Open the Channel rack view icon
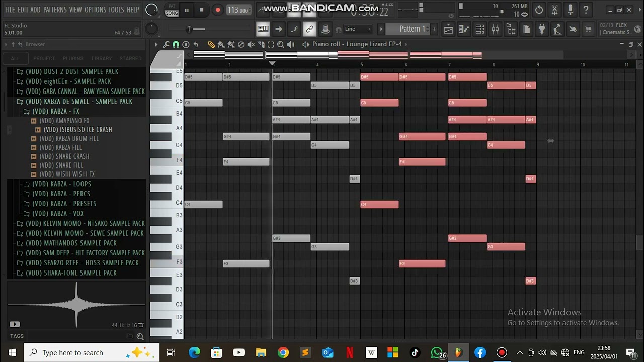This screenshot has width=644, height=362. tap(479, 29)
